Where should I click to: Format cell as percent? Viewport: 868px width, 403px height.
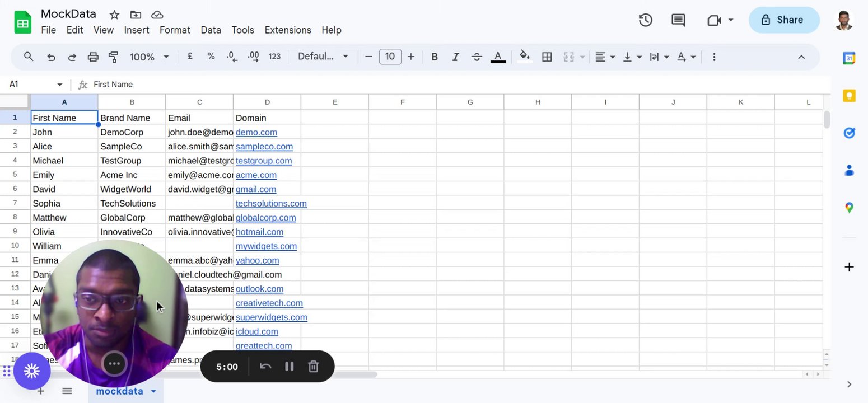pos(211,57)
